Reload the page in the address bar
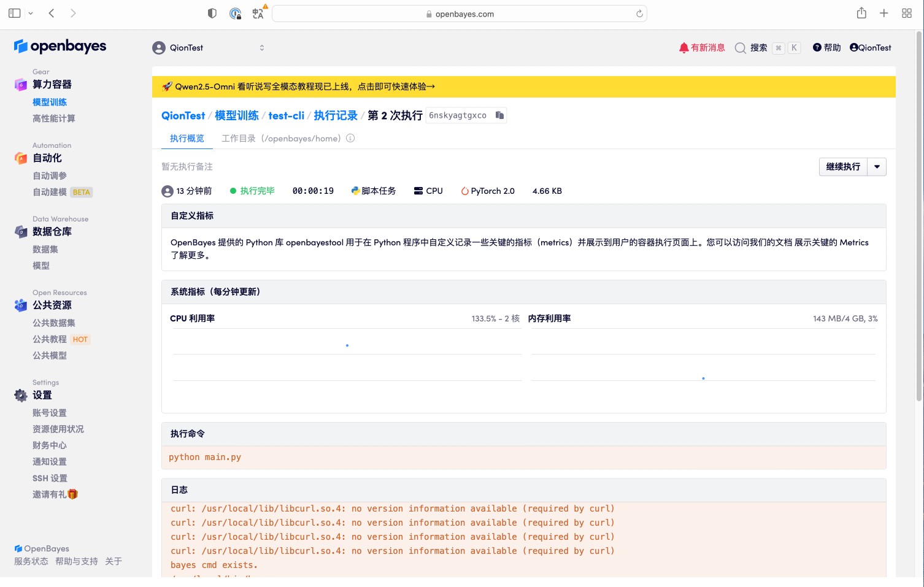Image resolution: width=924 pixels, height=587 pixels. pos(639,13)
